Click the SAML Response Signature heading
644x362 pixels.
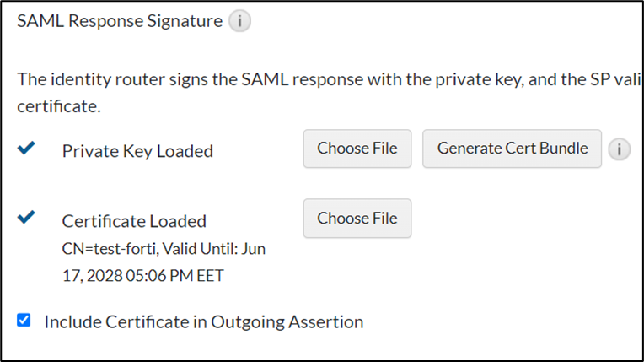pos(120,20)
